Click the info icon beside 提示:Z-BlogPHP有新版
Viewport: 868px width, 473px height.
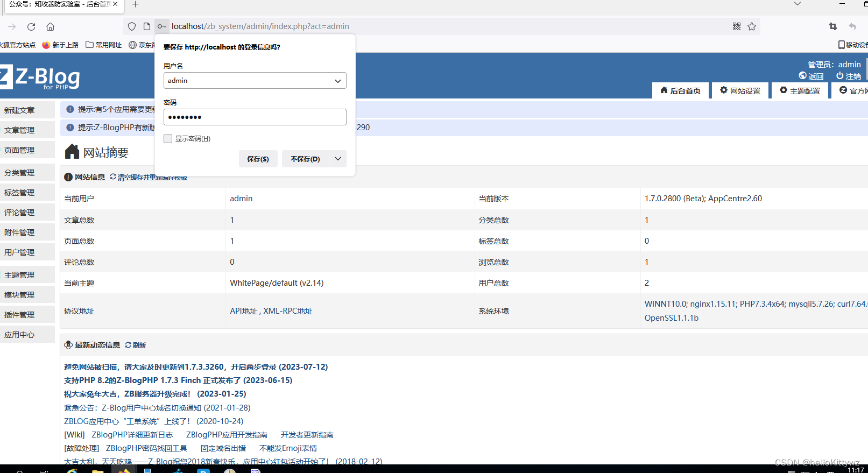pyautogui.click(x=70, y=128)
